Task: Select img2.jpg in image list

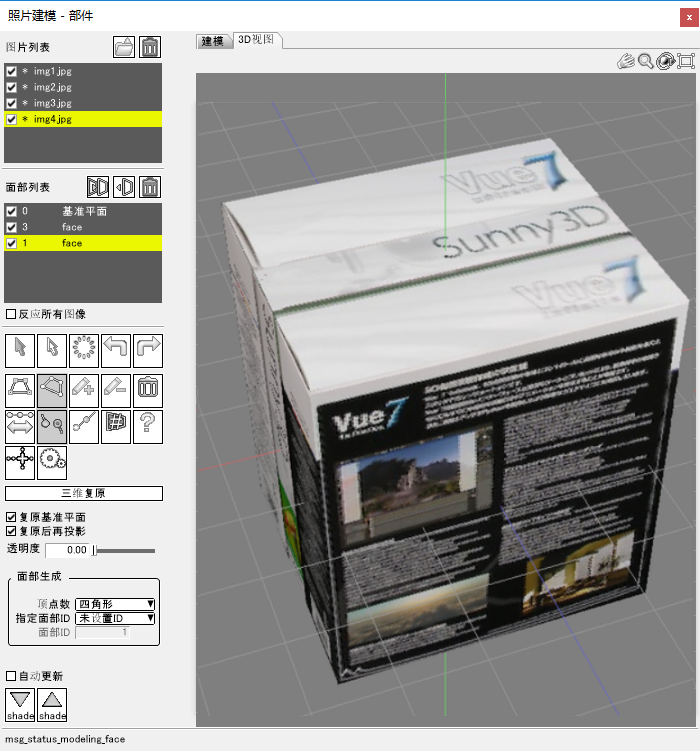Action: (83, 87)
